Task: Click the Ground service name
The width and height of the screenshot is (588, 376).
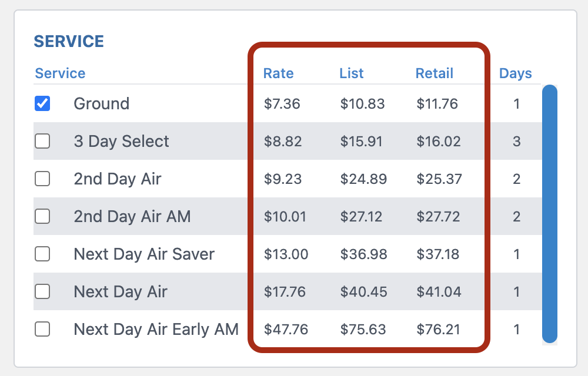Action: pyautogui.click(x=101, y=104)
